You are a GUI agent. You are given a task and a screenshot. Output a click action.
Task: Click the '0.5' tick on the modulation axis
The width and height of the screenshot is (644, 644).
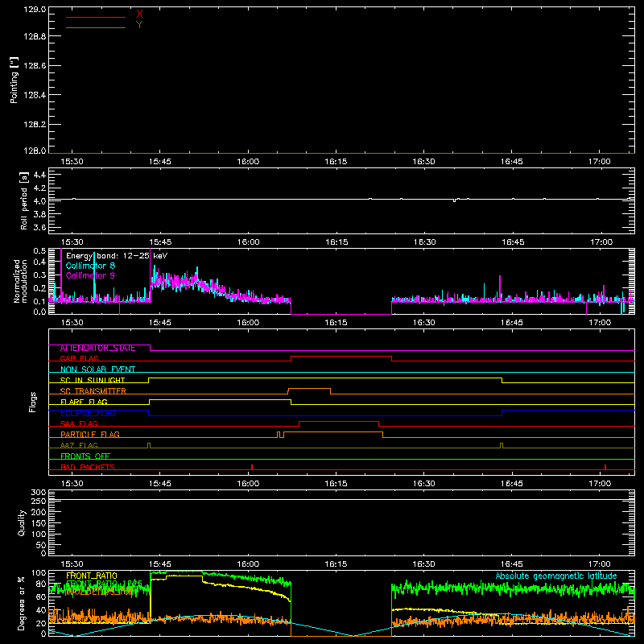click(x=39, y=250)
